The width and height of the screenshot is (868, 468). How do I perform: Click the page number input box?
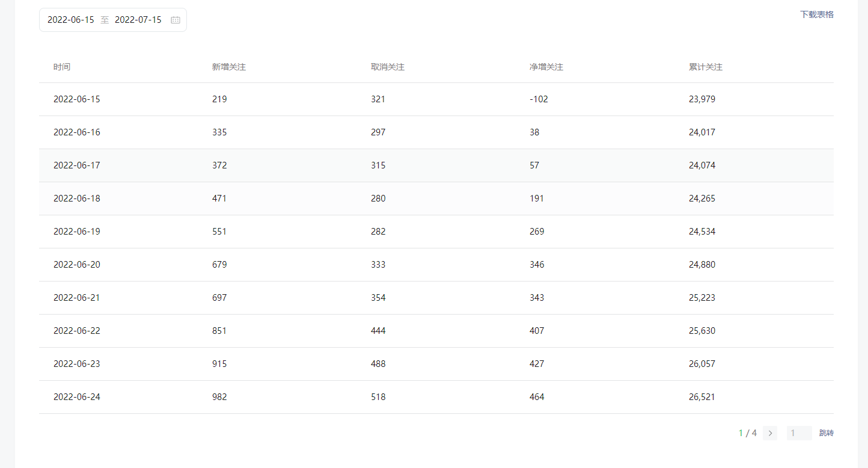click(799, 433)
